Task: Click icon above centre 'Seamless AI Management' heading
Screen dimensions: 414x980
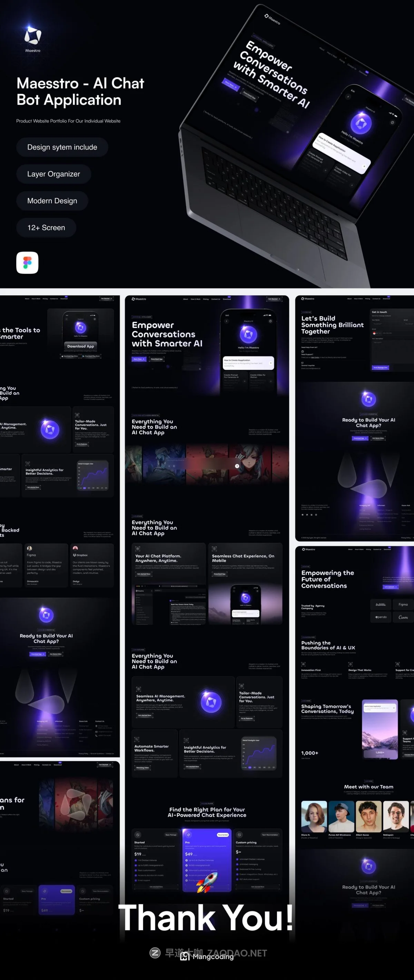Action: (138, 689)
